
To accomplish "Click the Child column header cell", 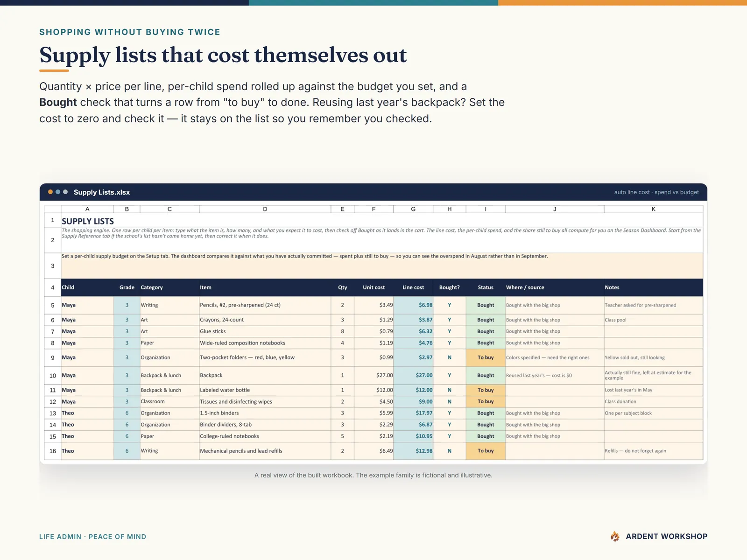I will click(87, 287).
